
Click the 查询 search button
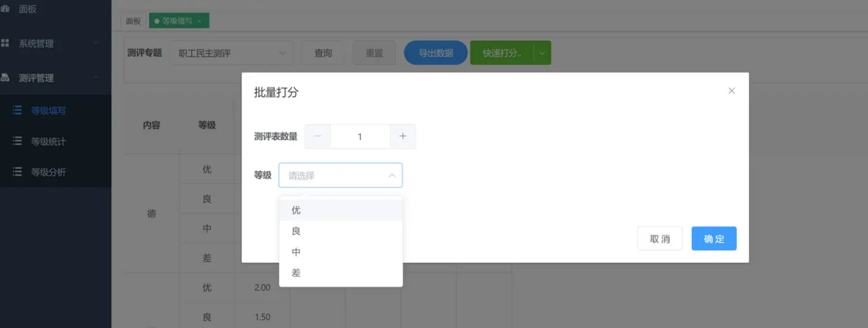(x=322, y=53)
